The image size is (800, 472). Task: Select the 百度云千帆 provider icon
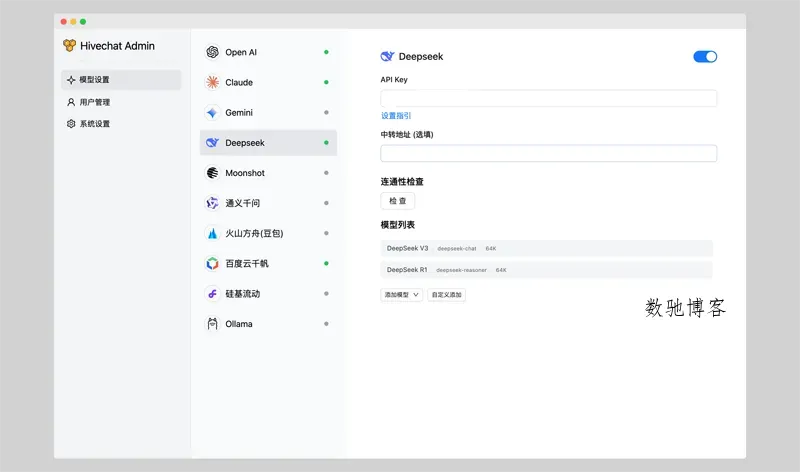pyautogui.click(x=212, y=263)
